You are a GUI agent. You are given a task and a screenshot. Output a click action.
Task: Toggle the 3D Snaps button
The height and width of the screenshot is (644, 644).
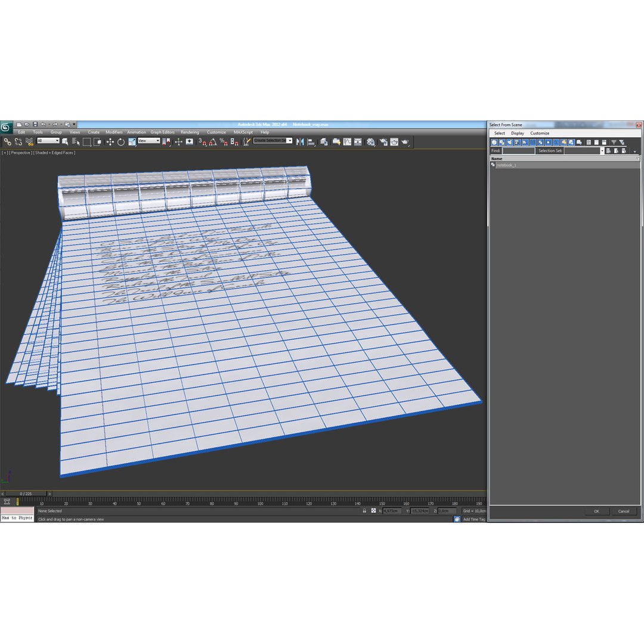coord(202,142)
